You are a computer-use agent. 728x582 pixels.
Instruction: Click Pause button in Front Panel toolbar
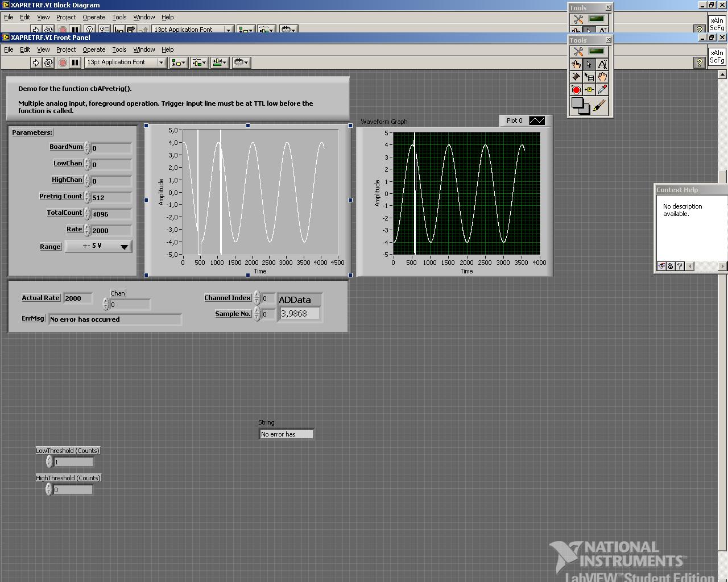[x=75, y=63]
